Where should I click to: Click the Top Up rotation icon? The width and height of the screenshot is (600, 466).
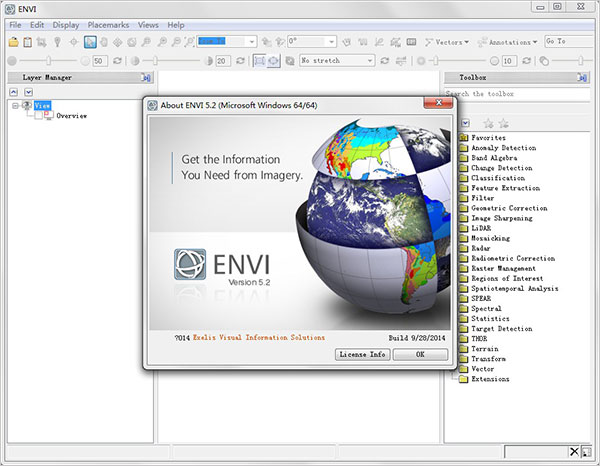pos(267,42)
